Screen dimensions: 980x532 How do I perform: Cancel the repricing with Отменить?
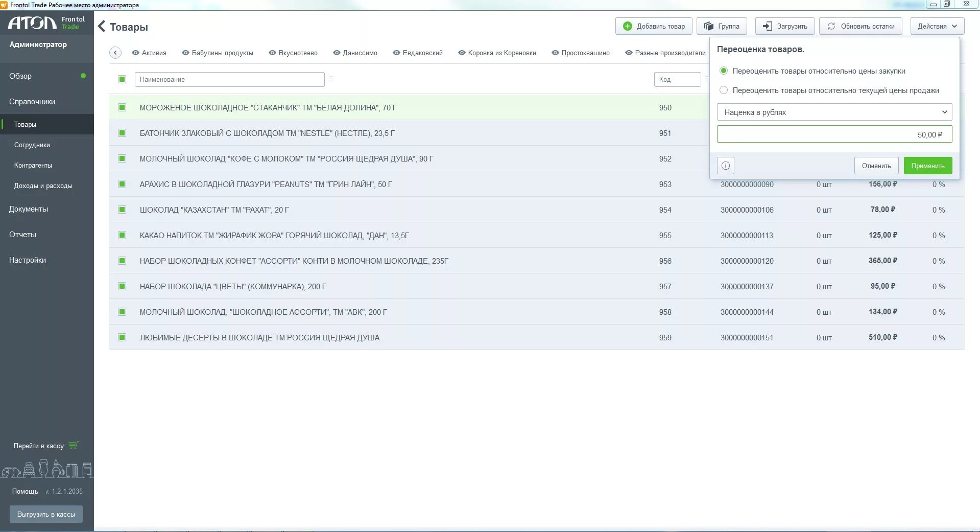click(876, 166)
